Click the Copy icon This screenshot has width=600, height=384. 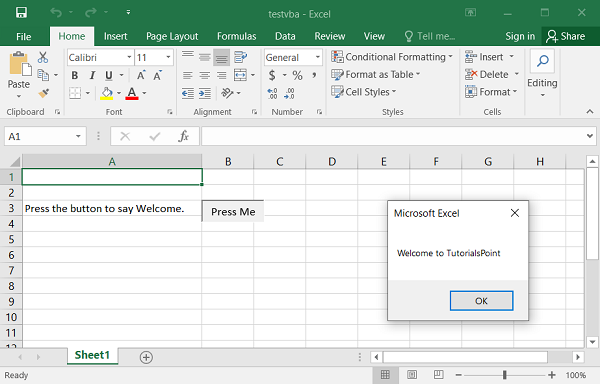(x=43, y=75)
